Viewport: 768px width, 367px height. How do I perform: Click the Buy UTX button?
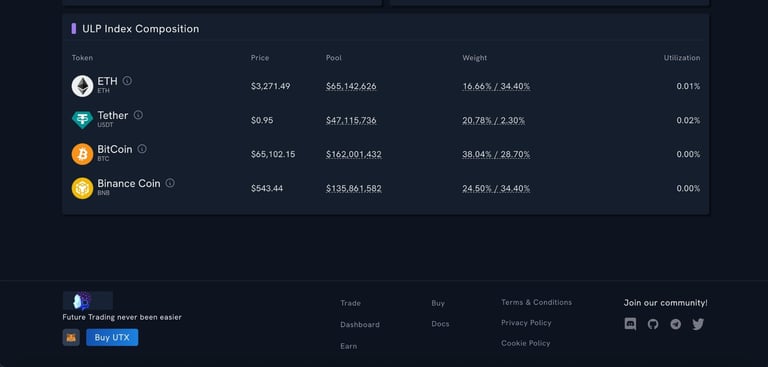[x=112, y=337]
